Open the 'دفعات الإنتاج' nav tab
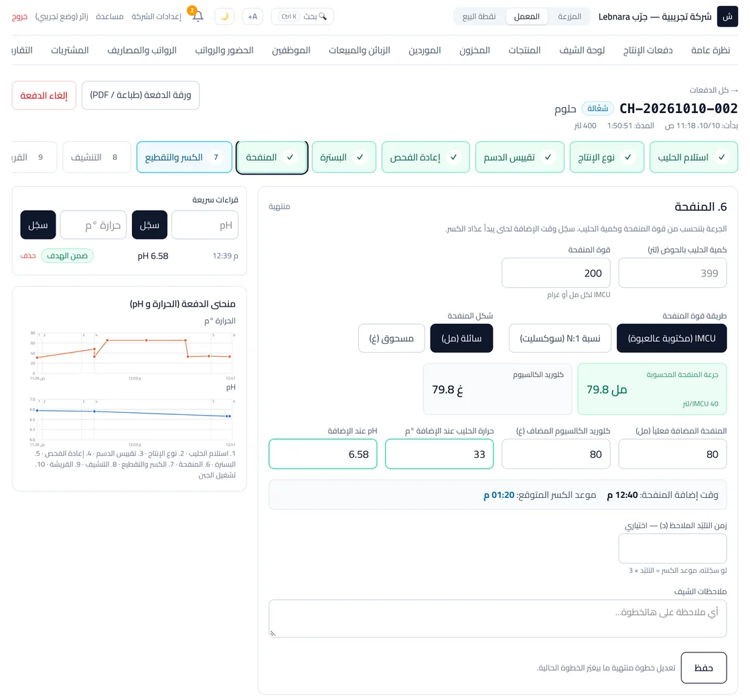The width and height of the screenshot is (750, 700). click(x=648, y=50)
